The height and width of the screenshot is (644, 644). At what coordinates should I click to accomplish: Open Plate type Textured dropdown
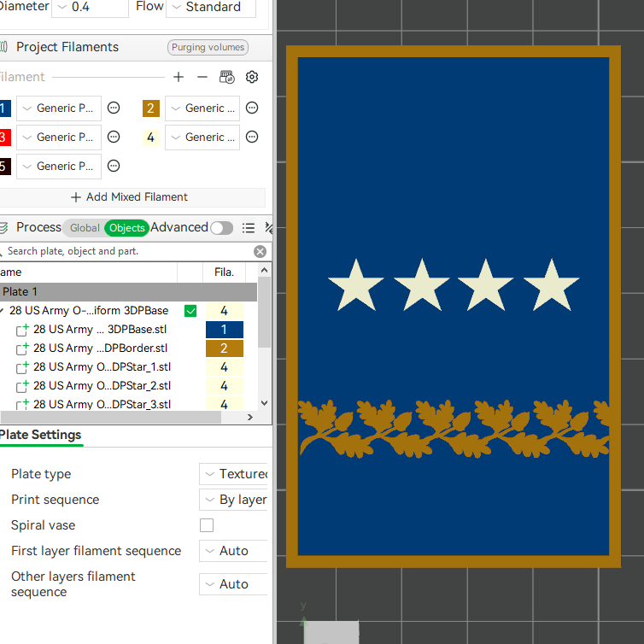233,474
